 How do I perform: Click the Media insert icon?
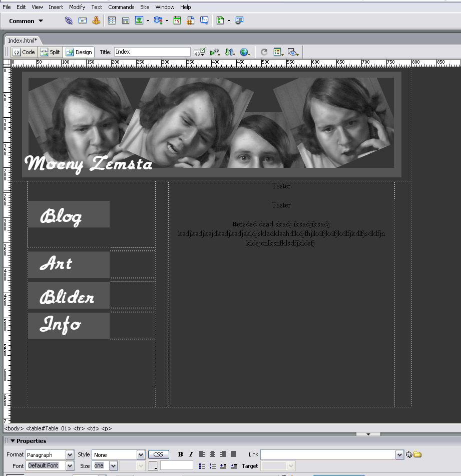click(x=158, y=21)
